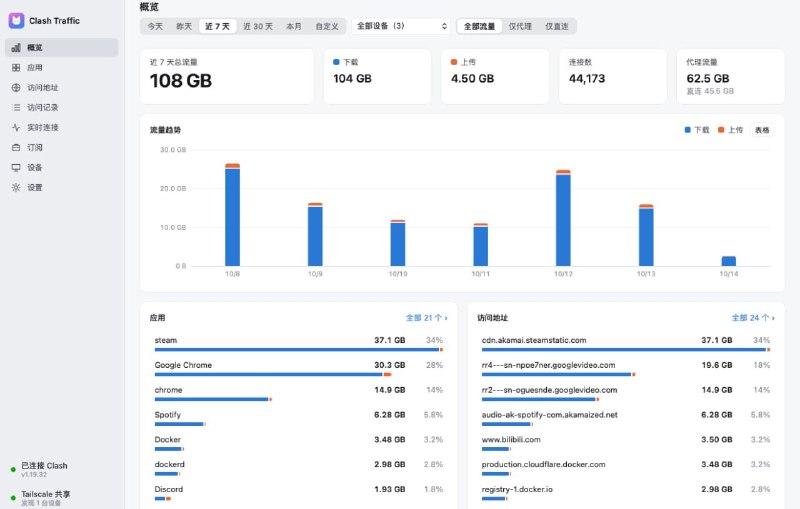Open the 订阅 subscription icon
This screenshot has width=800, height=509.
16,147
